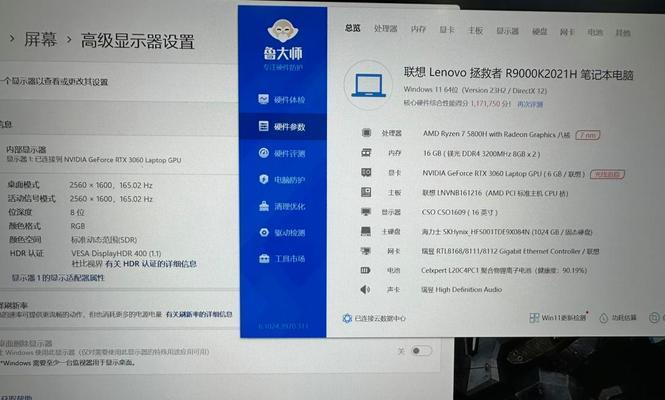The width and height of the screenshot is (665, 400).
Task: Click High Definition Audio sound card text
Action: coord(461,289)
